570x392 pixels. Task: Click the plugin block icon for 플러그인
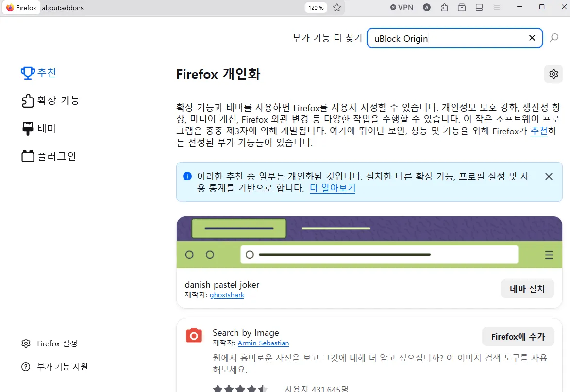click(28, 156)
